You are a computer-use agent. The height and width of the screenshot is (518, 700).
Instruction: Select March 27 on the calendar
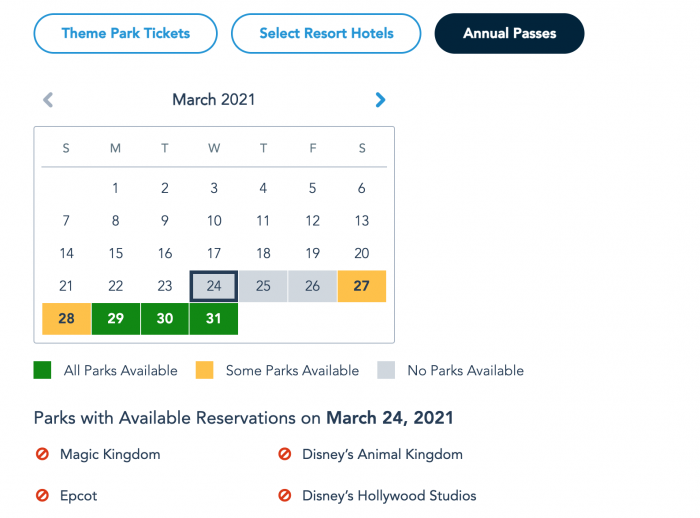362,286
